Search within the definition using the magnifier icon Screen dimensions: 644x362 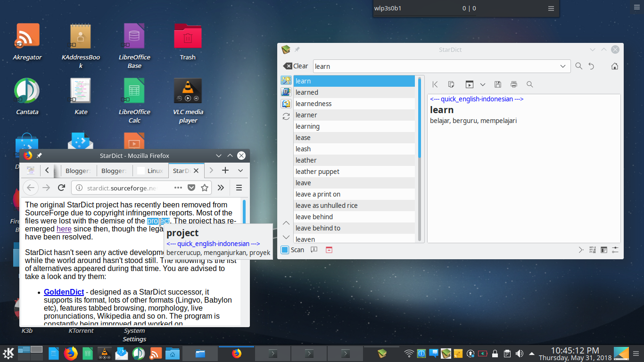[x=529, y=84]
